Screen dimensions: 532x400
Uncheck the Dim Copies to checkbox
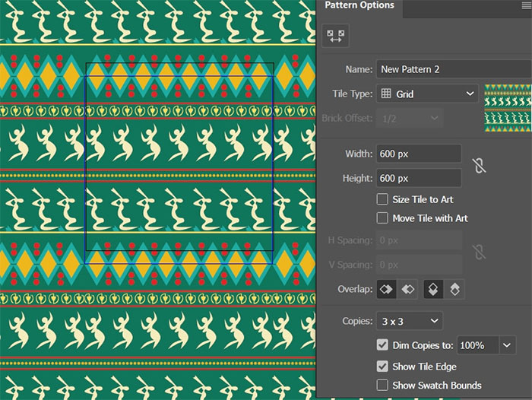point(382,345)
